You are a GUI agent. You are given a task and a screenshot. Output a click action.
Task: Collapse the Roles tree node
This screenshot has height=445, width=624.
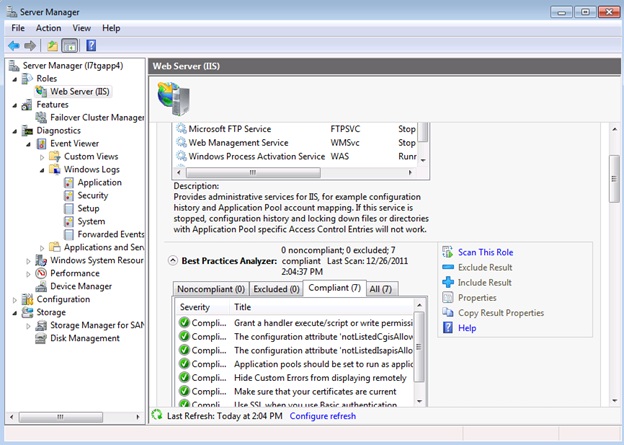(x=15, y=79)
